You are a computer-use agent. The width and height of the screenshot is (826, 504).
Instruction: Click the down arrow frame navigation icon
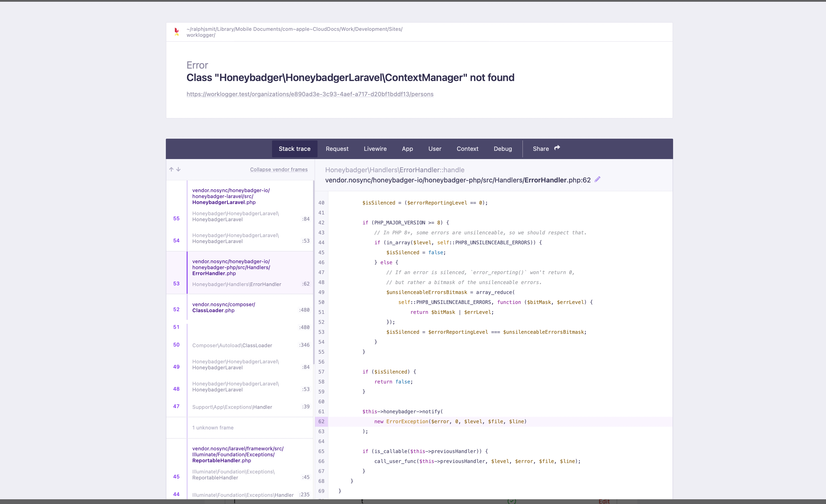pos(178,169)
